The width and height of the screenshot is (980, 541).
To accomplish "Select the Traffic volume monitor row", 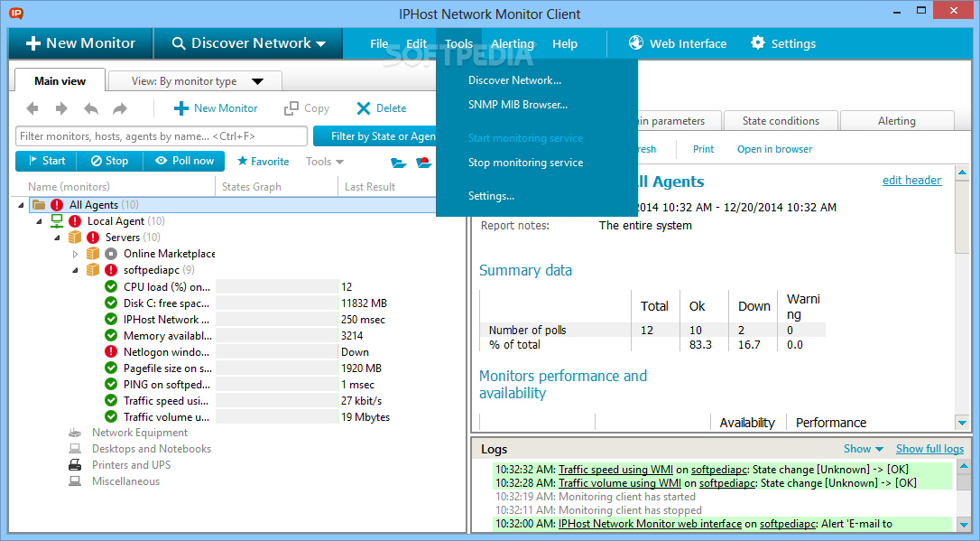I will [x=247, y=416].
